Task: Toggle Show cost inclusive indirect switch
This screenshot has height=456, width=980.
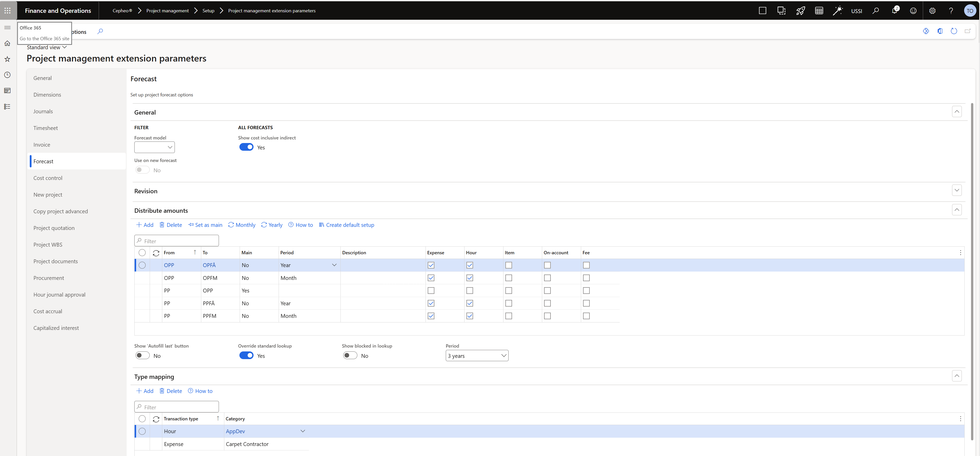Action: (x=246, y=147)
